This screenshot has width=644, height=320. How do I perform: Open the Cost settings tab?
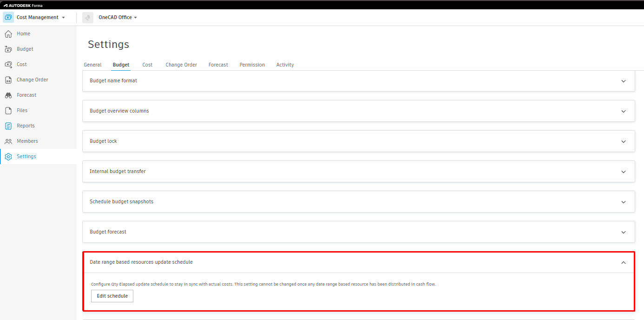[147, 65]
